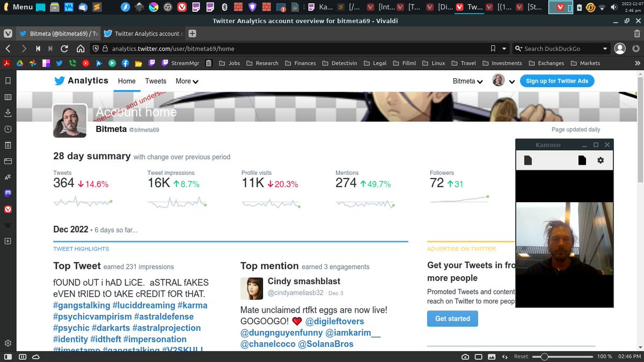
Task: Open the Google Drive bookmark icon
Action: pos(19,63)
